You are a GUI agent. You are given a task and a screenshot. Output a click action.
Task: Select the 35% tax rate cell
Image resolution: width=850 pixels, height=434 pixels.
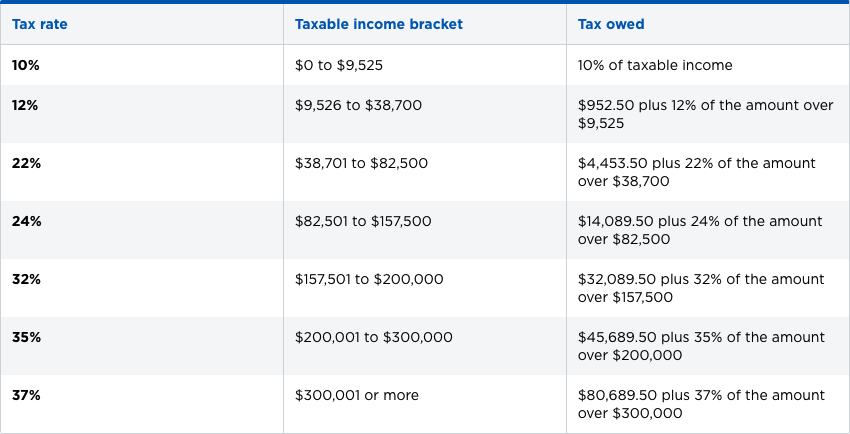pos(26,337)
